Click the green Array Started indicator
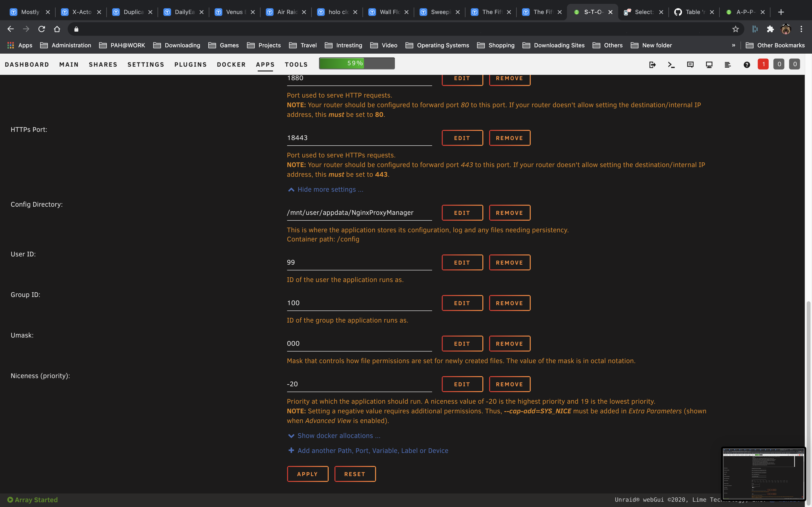This screenshot has width=812, height=507. 33,499
